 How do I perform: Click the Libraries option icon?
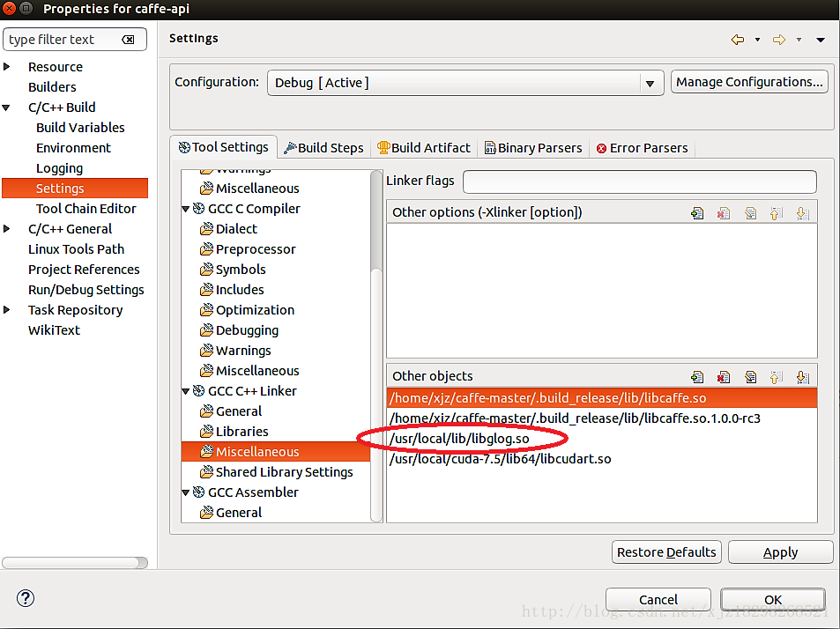point(206,432)
